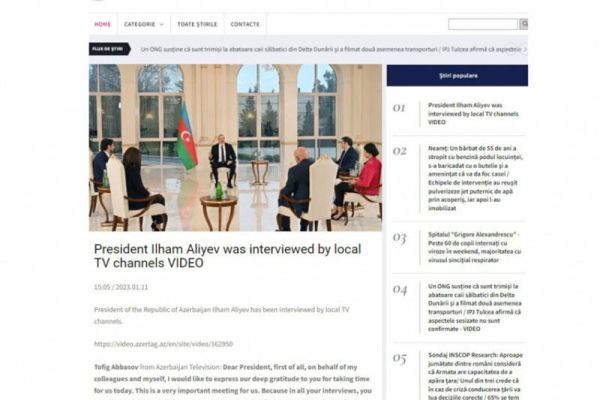
Task: Open story 03 about Grigore Alexandrescu hospital
Action: 474,247
